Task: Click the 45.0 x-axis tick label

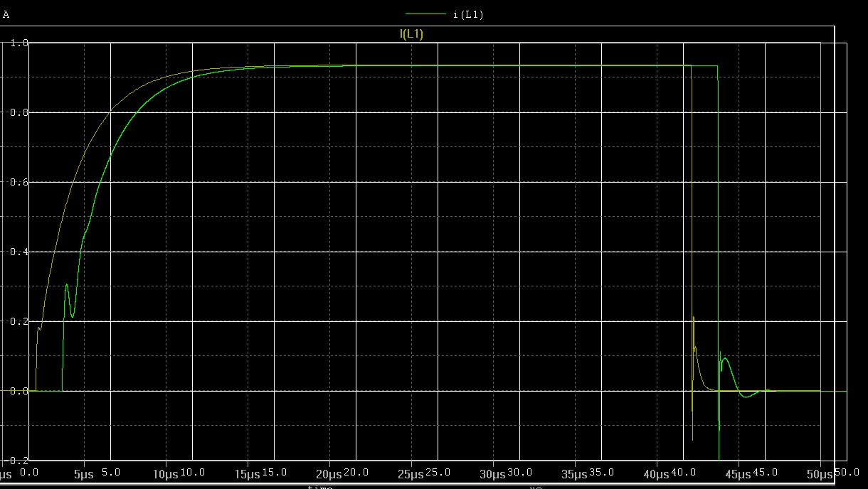Action: 766,472
